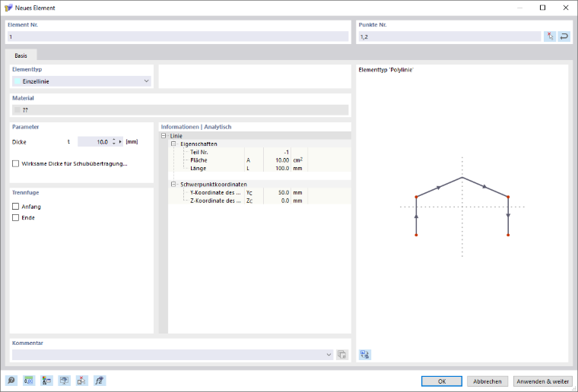
Task: Click the Material field showing ??
Action: [x=180, y=109]
